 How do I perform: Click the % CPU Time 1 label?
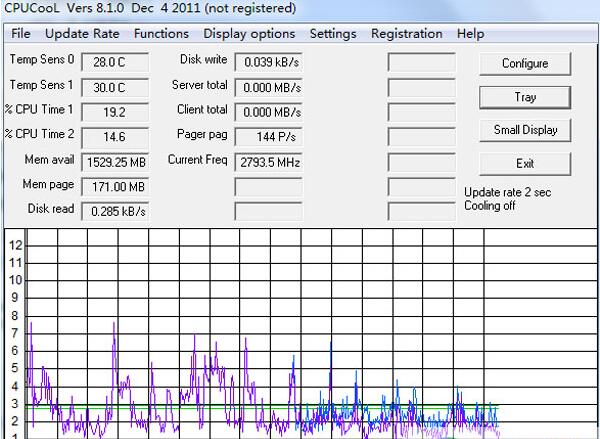pyautogui.click(x=39, y=109)
